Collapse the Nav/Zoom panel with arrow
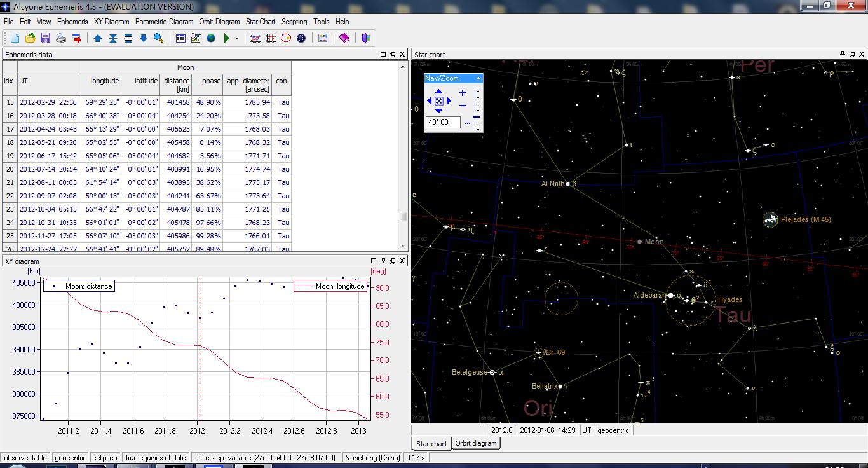Image resolution: width=868 pixels, height=468 pixels. pos(478,78)
